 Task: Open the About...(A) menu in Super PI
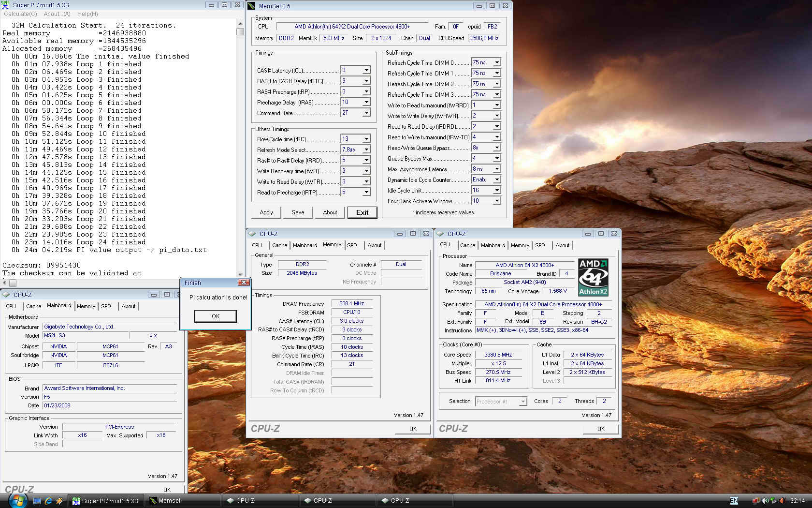point(58,14)
